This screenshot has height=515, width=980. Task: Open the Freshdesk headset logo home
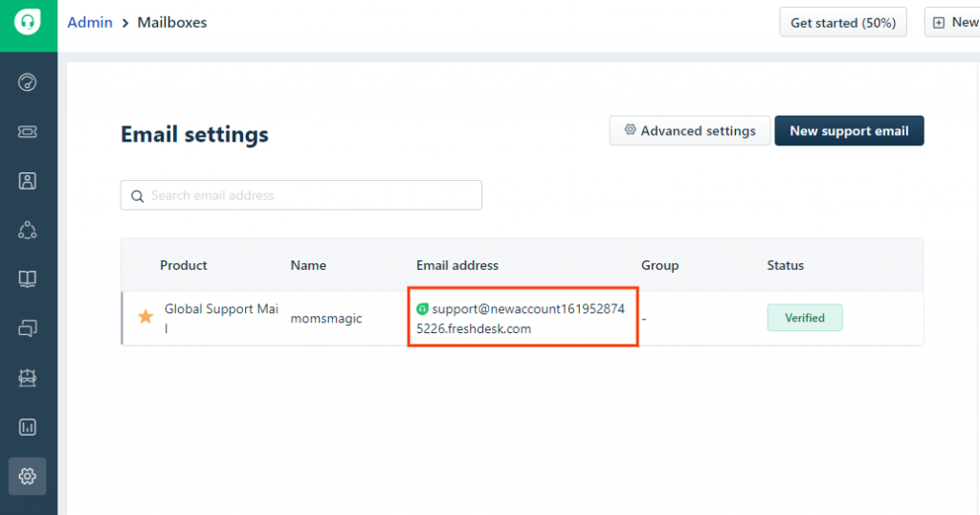pos(28,23)
